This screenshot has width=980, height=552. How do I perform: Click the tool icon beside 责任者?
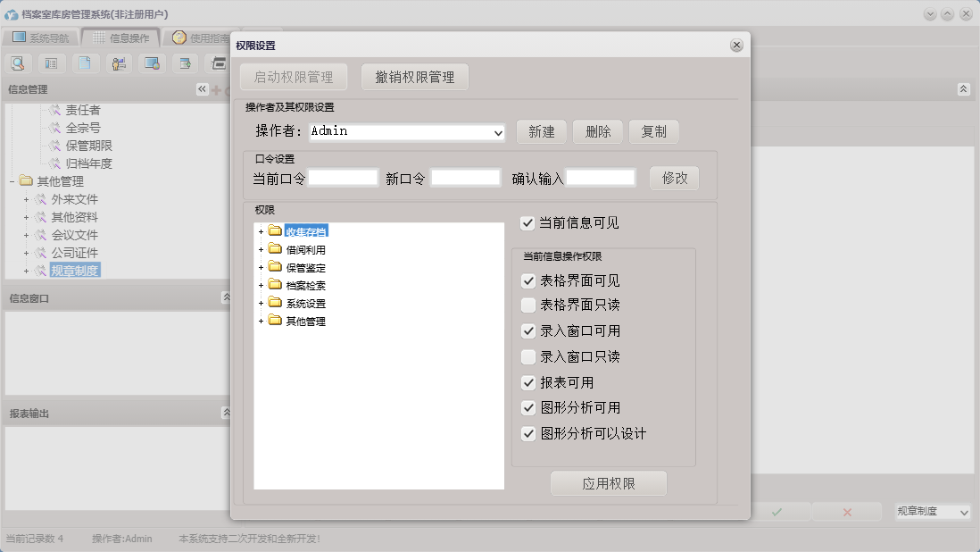tap(55, 109)
